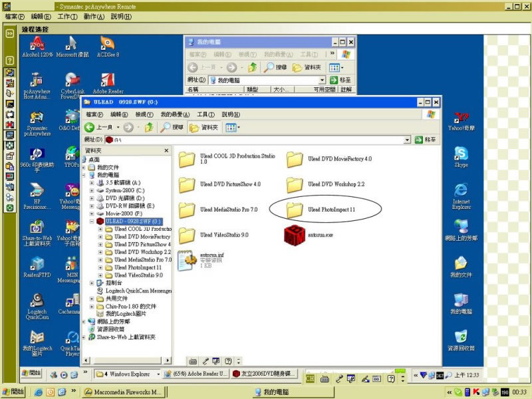This screenshot has height=399, width=532.
Task: Expand the Movie-280G (F:) drive node
Action: pyautogui.click(x=92, y=213)
